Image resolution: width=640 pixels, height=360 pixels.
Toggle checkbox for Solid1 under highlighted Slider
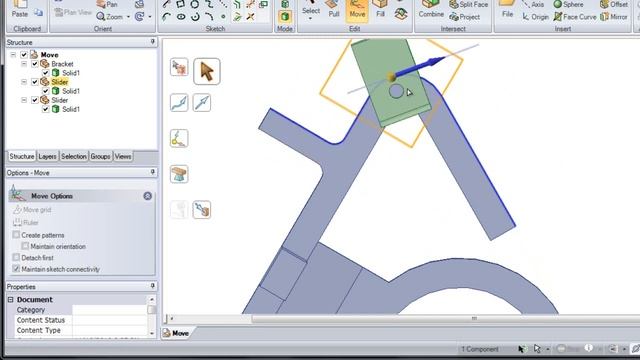coord(46,91)
